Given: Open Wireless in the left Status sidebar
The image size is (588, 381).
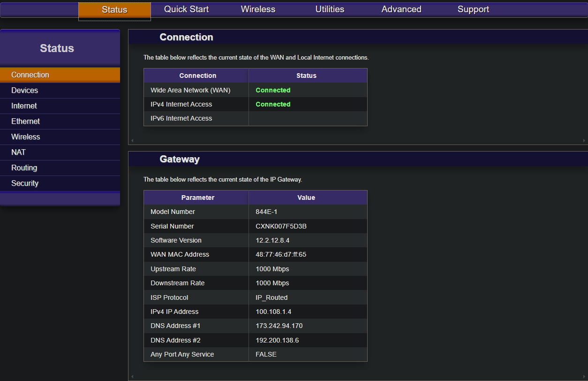Looking at the screenshot, I should click(26, 137).
